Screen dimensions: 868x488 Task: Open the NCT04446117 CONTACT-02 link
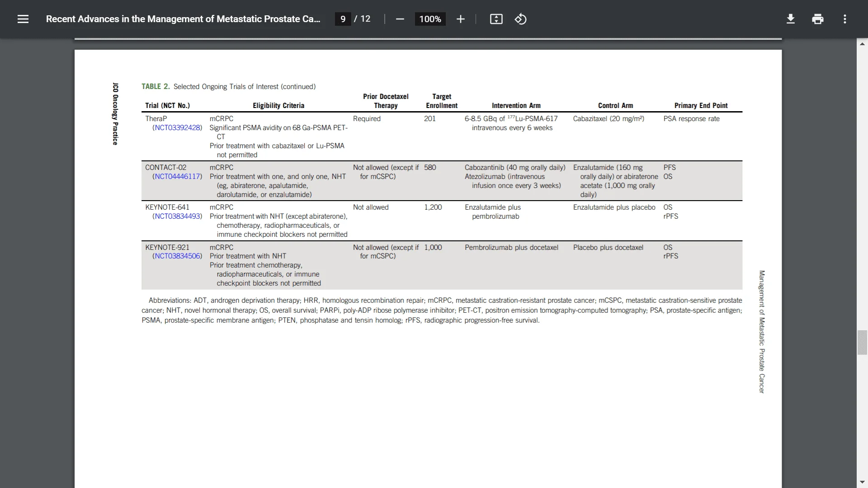[x=178, y=177]
